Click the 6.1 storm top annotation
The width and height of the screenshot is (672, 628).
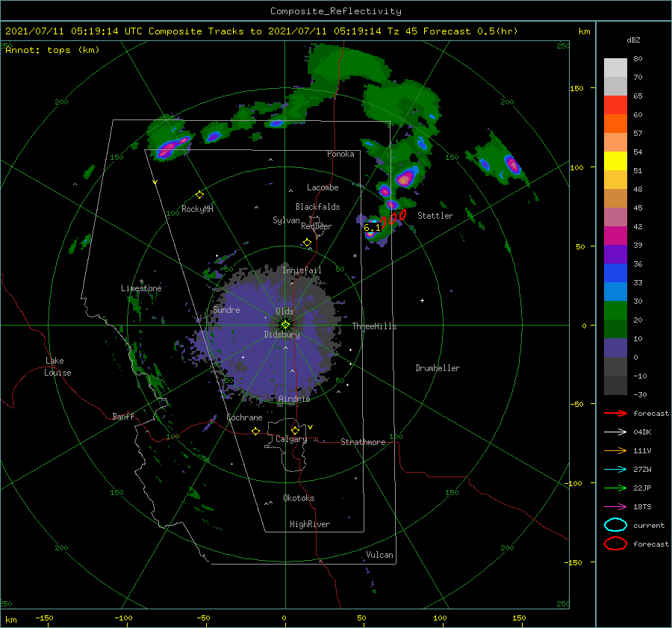372,228
